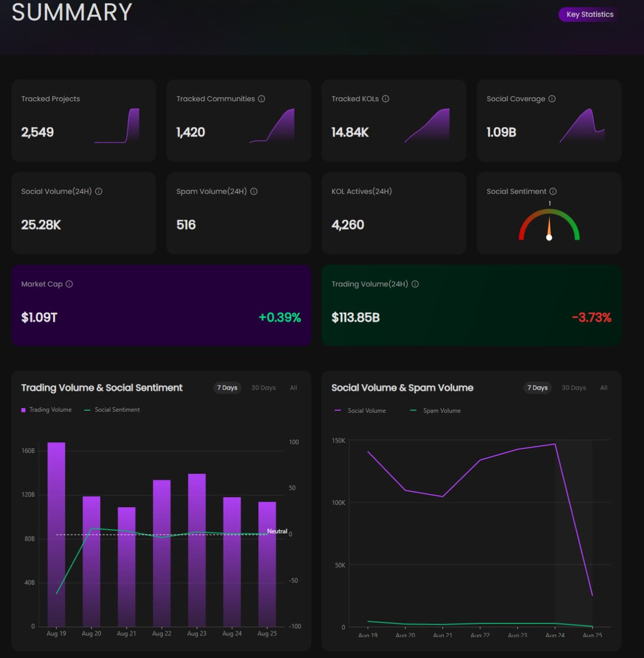Click the Aug 20 trading volume bar
Screen dimensions: 644x658
click(x=92, y=561)
